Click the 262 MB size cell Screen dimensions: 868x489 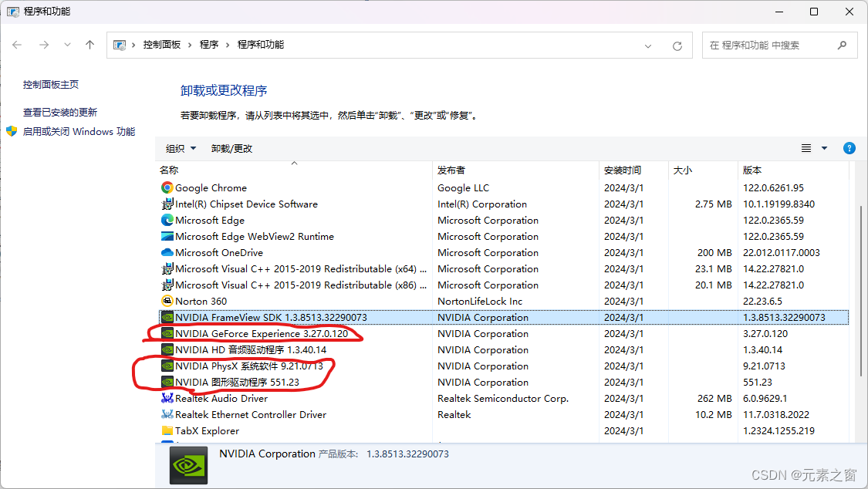pyautogui.click(x=714, y=398)
